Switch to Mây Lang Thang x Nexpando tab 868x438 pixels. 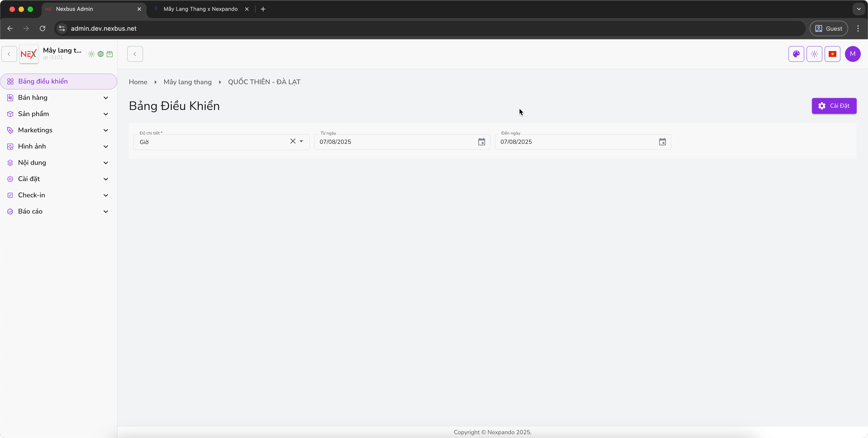[x=200, y=9]
